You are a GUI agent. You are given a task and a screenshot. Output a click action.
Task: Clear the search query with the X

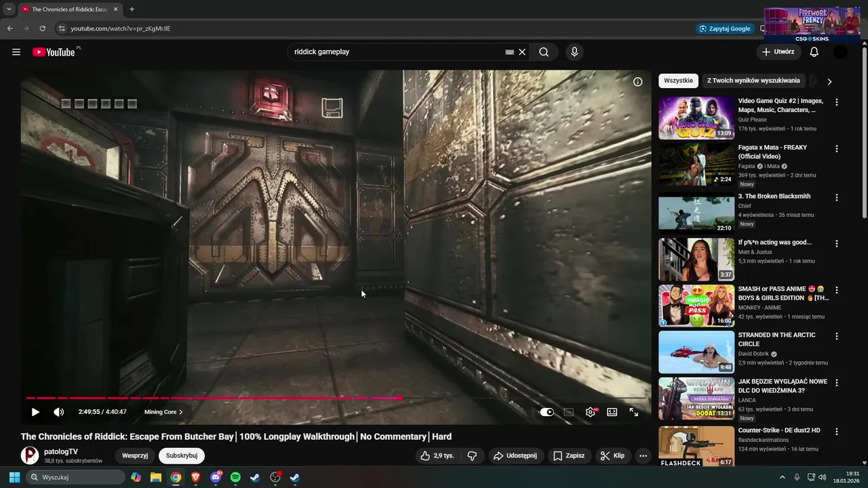pyautogui.click(x=522, y=52)
